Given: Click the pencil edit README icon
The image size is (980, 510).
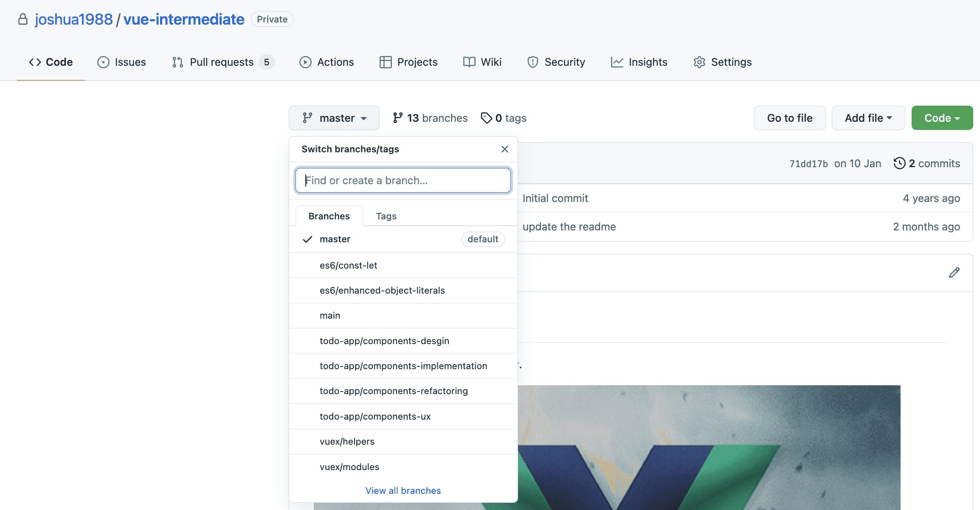Looking at the screenshot, I should point(954,273).
